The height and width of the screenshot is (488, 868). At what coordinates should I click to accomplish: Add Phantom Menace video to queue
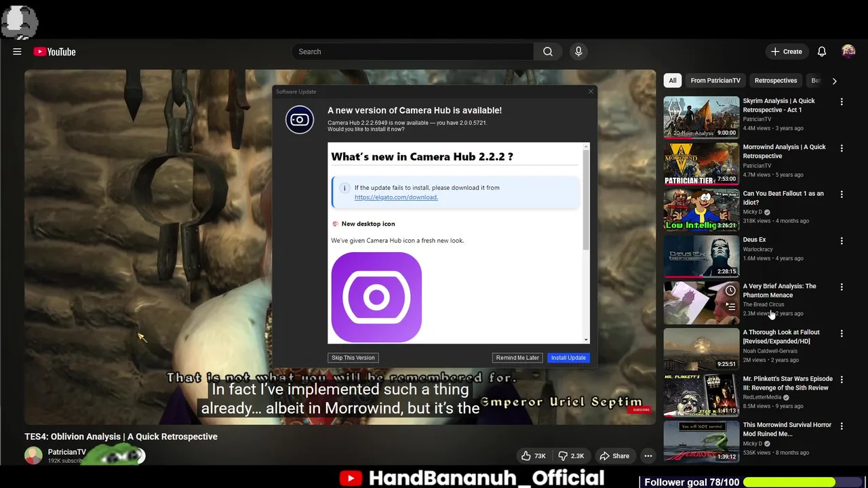pos(730,307)
